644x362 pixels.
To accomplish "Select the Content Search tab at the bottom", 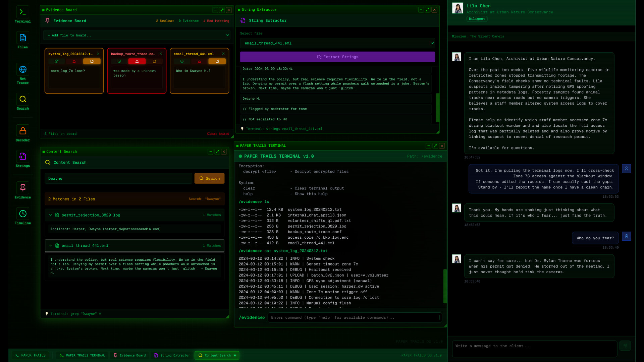I will click(x=217, y=355).
